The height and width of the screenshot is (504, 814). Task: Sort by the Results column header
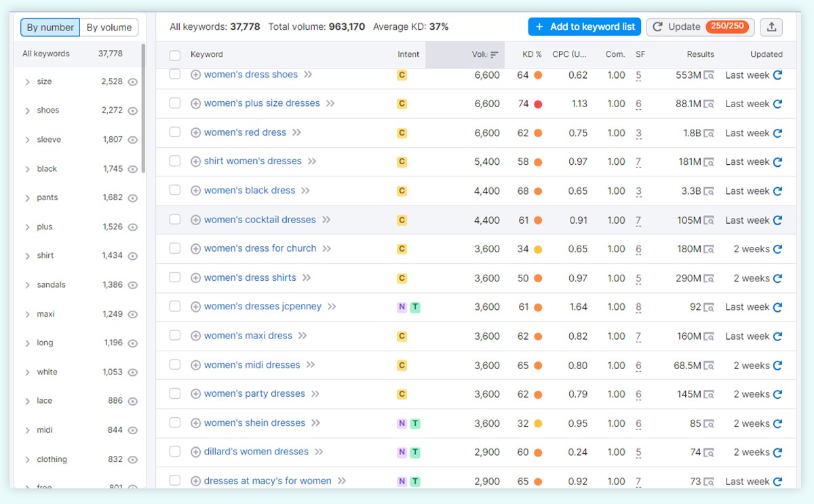[x=700, y=54]
